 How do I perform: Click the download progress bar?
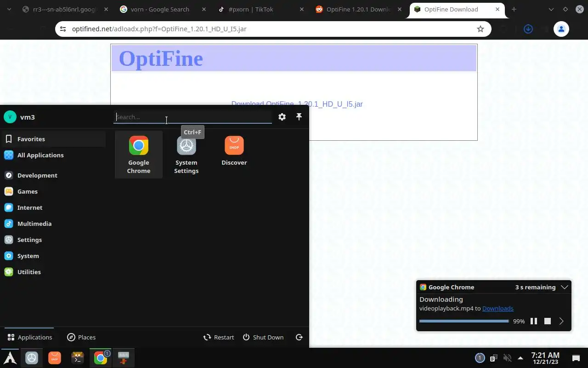pos(464,321)
